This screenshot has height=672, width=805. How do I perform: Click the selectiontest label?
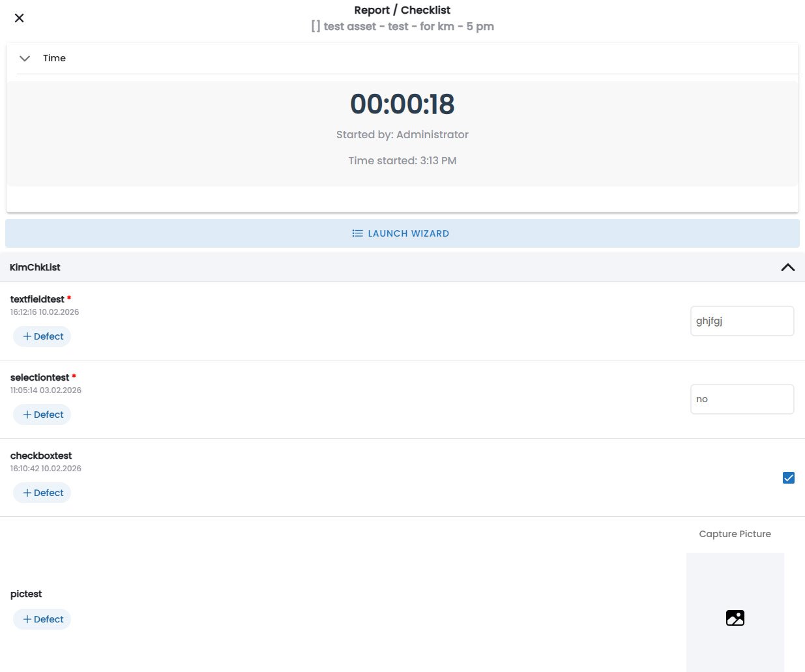click(x=40, y=377)
